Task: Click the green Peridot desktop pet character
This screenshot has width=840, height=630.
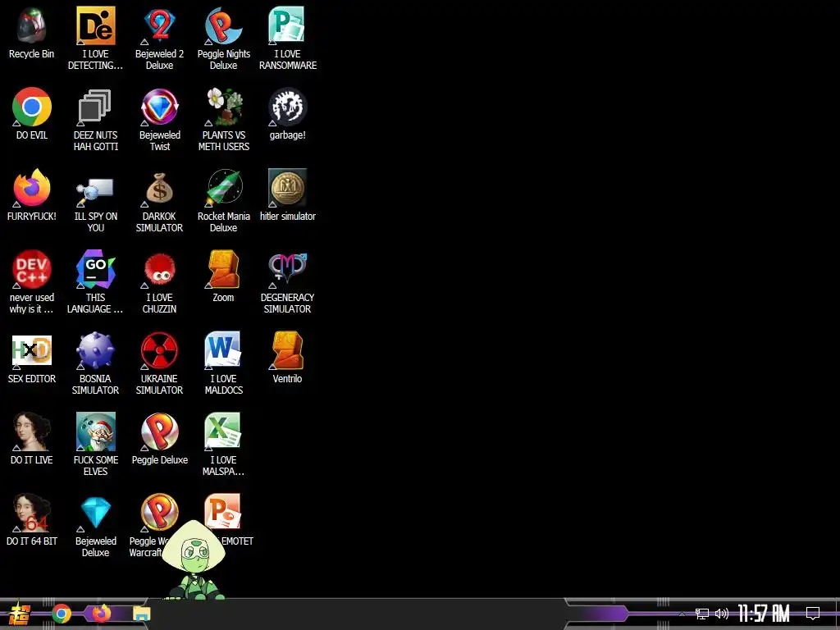Action: [x=194, y=559]
